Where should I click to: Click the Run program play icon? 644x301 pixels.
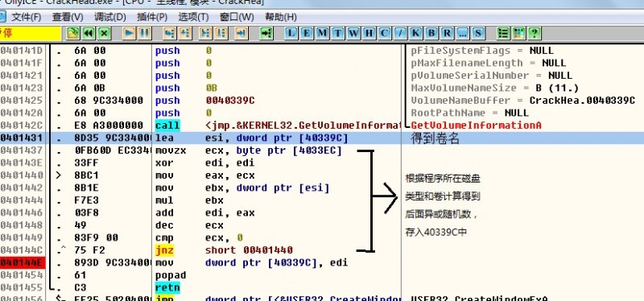click(x=129, y=33)
